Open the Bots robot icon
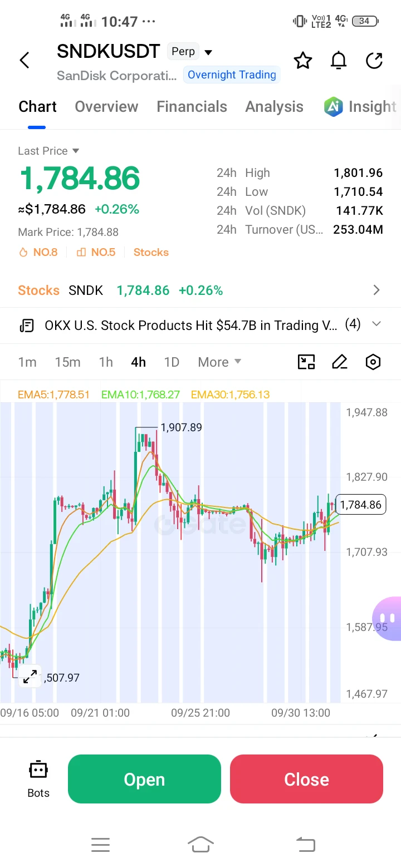This screenshot has width=401, height=868. tap(38, 779)
